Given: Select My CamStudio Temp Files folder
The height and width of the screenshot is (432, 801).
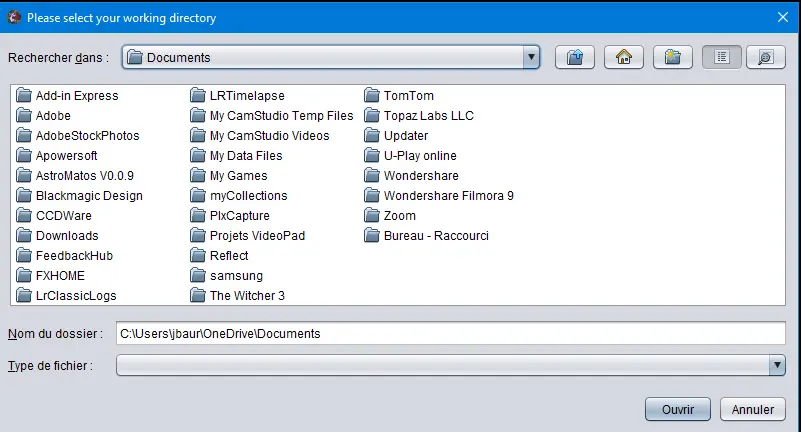Looking at the screenshot, I should coord(272,115).
